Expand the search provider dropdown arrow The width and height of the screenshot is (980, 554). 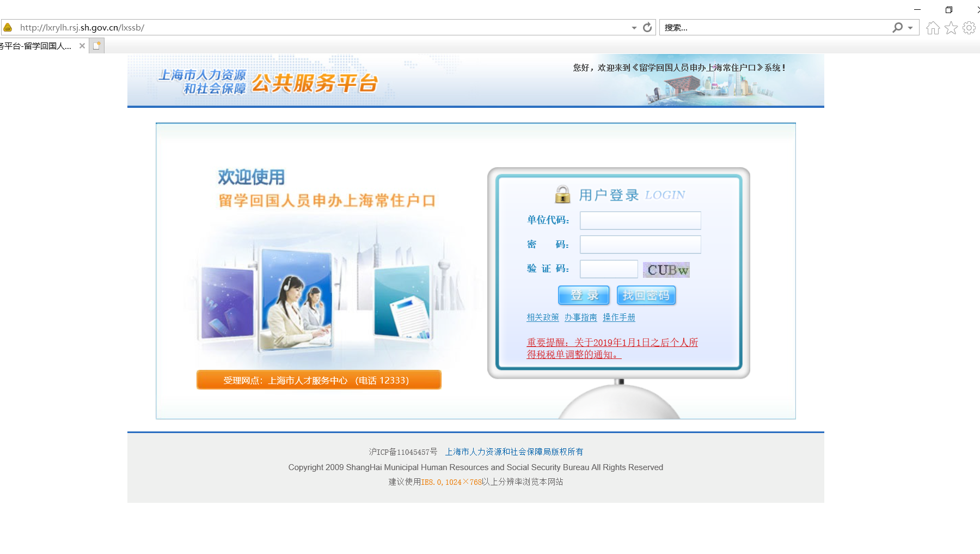[x=910, y=28]
